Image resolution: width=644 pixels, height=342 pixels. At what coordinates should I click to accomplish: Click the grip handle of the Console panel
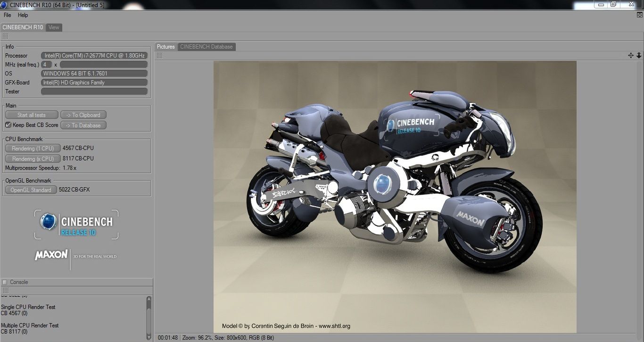click(5, 291)
